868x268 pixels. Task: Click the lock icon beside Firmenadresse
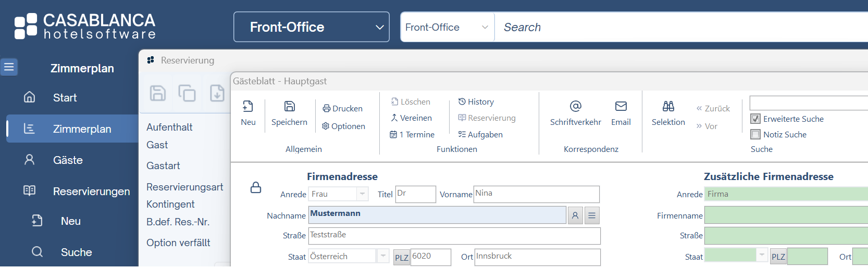[x=256, y=187]
